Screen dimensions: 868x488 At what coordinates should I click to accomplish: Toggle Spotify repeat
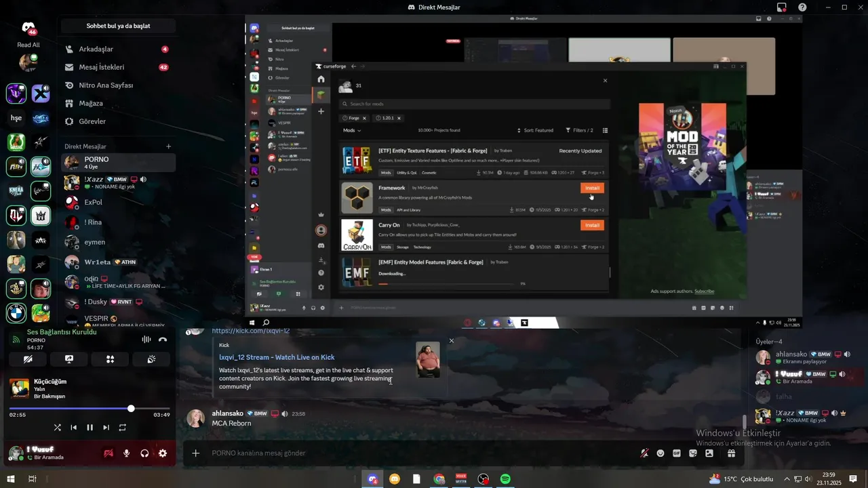point(122,428)
